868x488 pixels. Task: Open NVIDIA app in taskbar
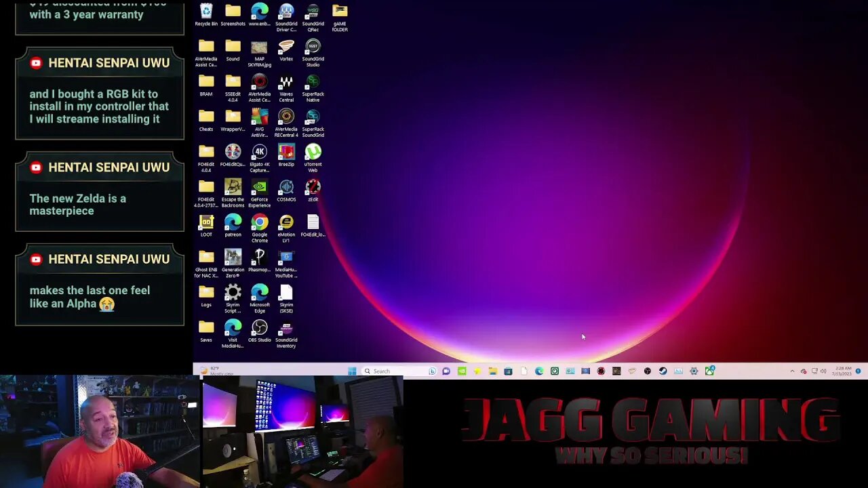click(x=462, y=371)
